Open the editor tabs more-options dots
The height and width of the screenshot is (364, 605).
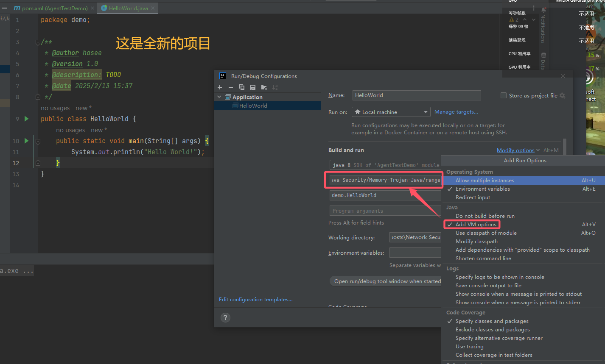[x=534, y=8]
